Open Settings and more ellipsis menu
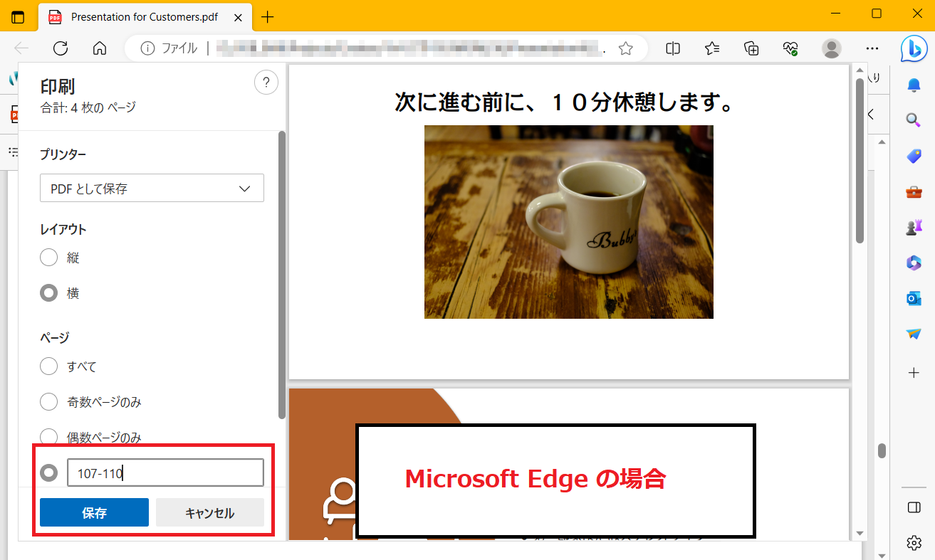 [x=872, y=48]
